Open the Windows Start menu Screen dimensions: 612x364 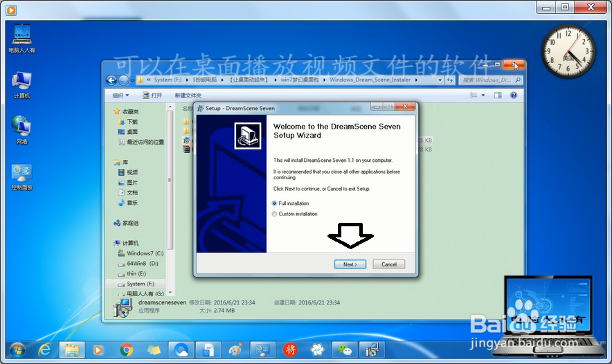pyautogui.click(x=17, y=350)
